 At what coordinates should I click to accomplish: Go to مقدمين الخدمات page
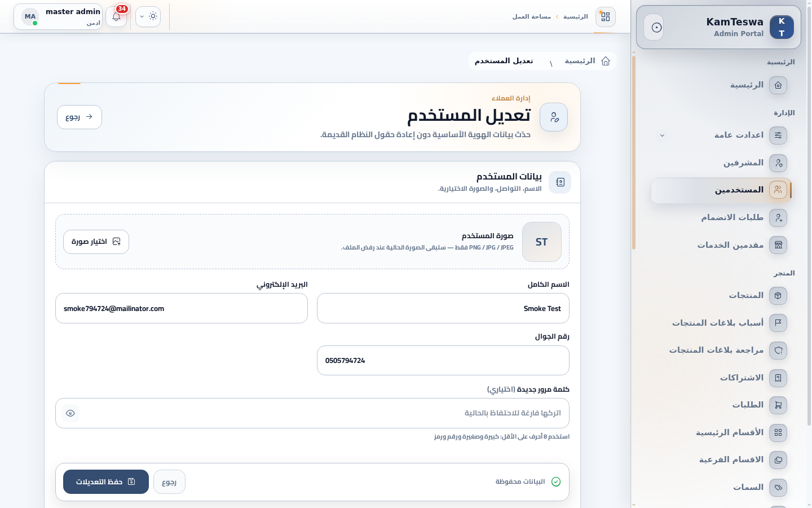pyautogui.click(x=721, y=245)
